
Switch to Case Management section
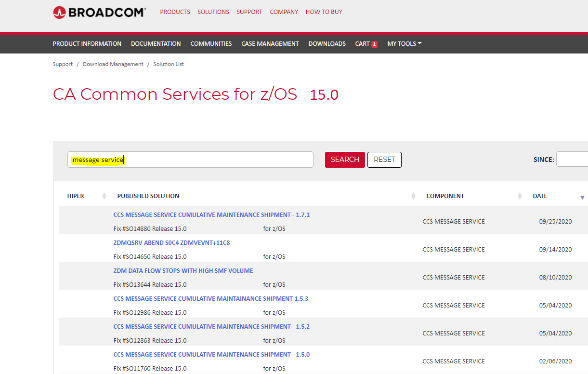click(270, 44)
